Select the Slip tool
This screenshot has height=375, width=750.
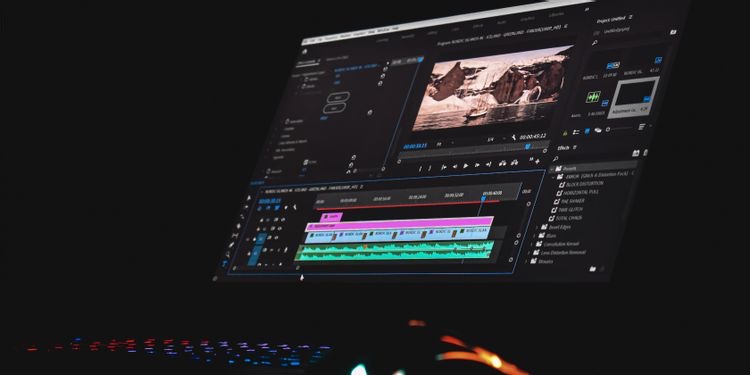235,235
